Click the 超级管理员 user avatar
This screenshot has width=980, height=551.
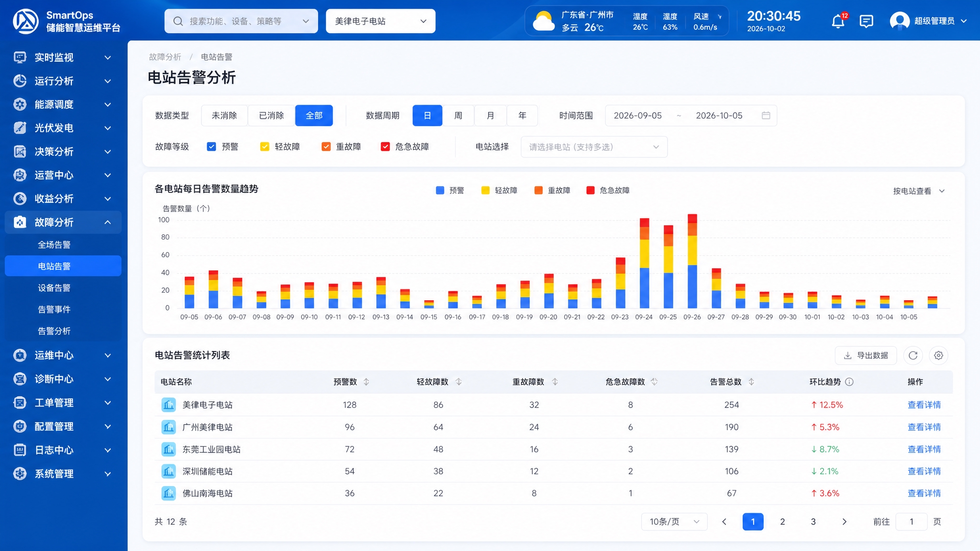pos(900,21)
